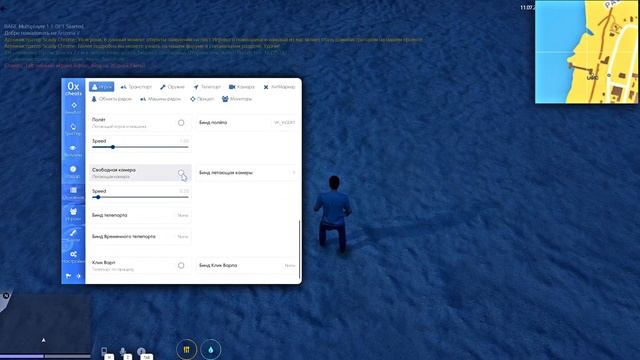
Task: Set the Бинд летающей камеры key field
Action: [x=247, y=173]
